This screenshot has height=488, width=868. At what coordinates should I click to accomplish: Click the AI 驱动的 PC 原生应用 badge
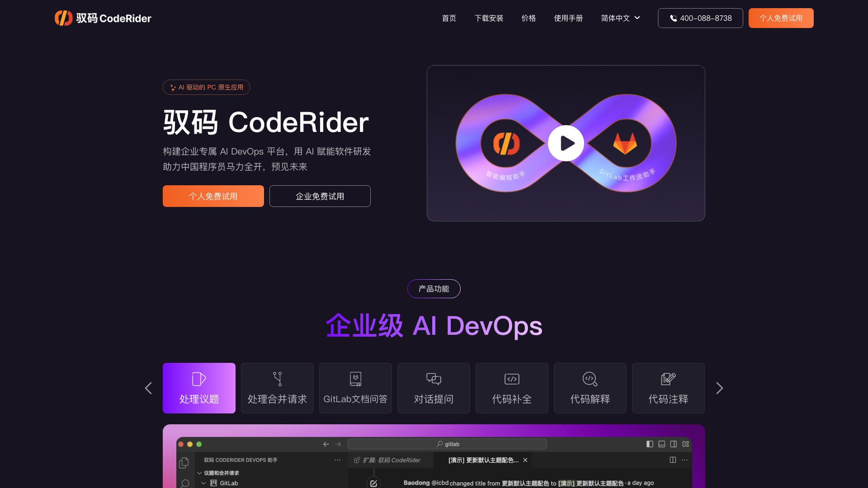click(x=206, y=87)
